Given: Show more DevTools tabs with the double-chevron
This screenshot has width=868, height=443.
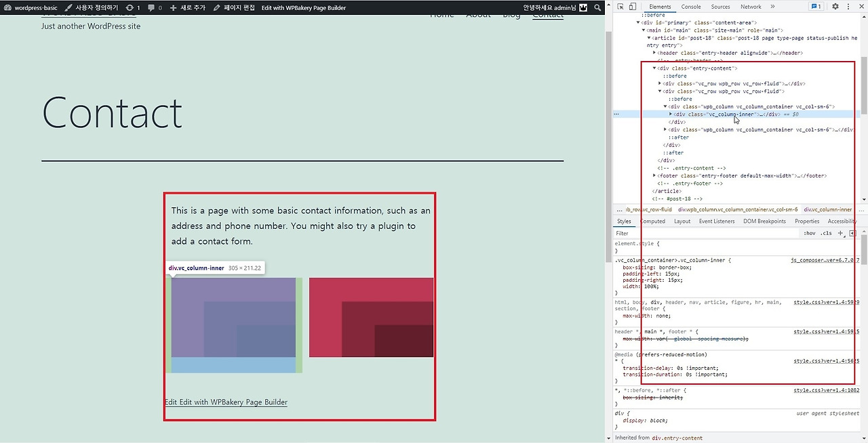Looking at the screenshot, I should pyautogui.click(x=772, y=7).
